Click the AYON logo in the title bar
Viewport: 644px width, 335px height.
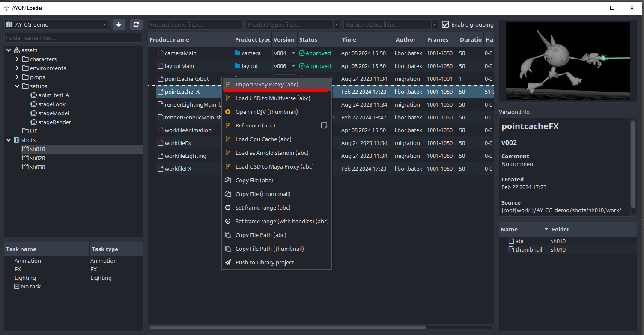[6, 8]
